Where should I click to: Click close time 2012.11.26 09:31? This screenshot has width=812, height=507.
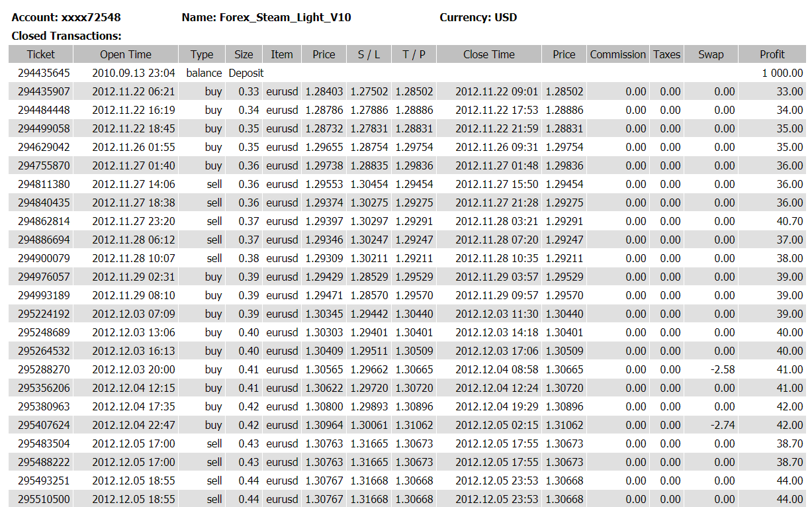[x=497, y=147]
